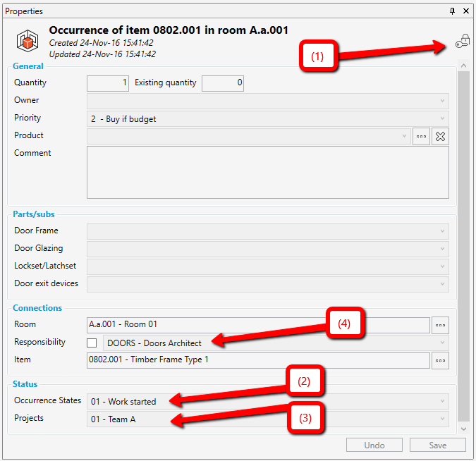Open the Owner dropdown

[268, 101]
